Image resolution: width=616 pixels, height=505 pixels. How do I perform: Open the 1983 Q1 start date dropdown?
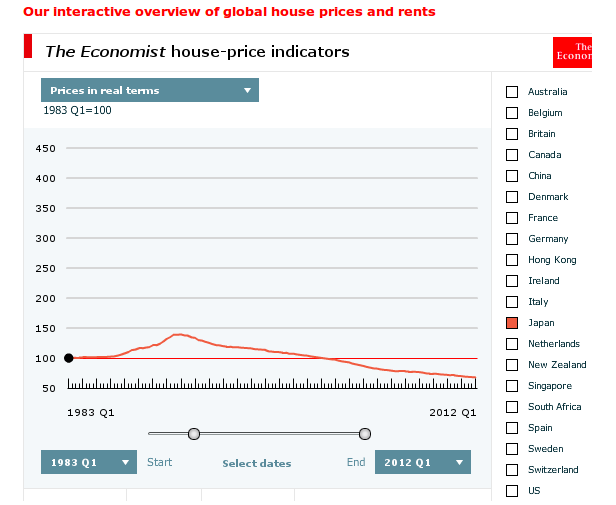(88, 462)
